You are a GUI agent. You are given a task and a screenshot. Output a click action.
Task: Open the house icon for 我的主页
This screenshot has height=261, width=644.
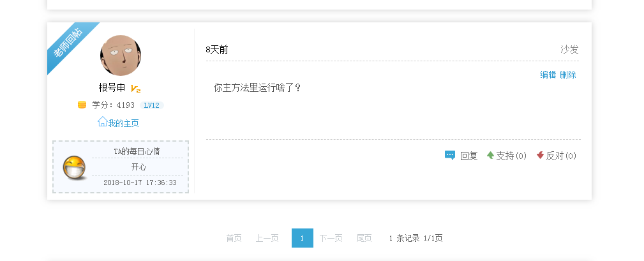[102, 121]
